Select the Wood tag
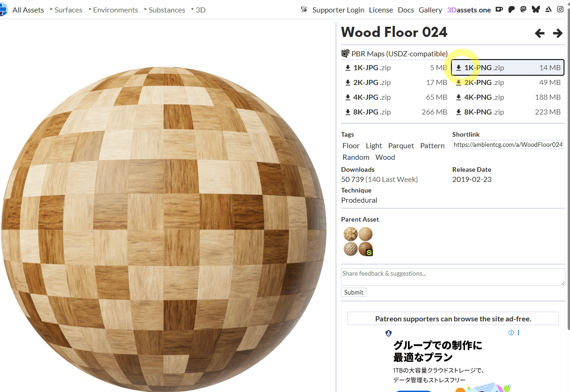 click(385, 157)
